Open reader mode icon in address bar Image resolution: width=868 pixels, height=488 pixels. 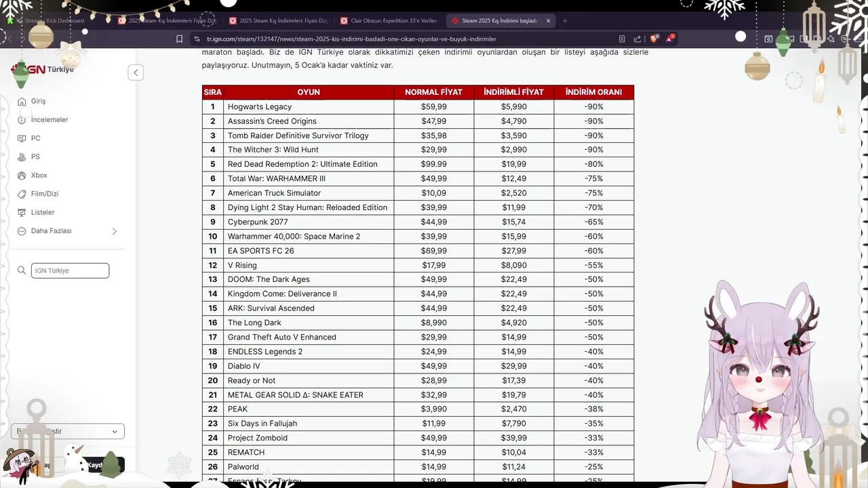coord(622,39)
